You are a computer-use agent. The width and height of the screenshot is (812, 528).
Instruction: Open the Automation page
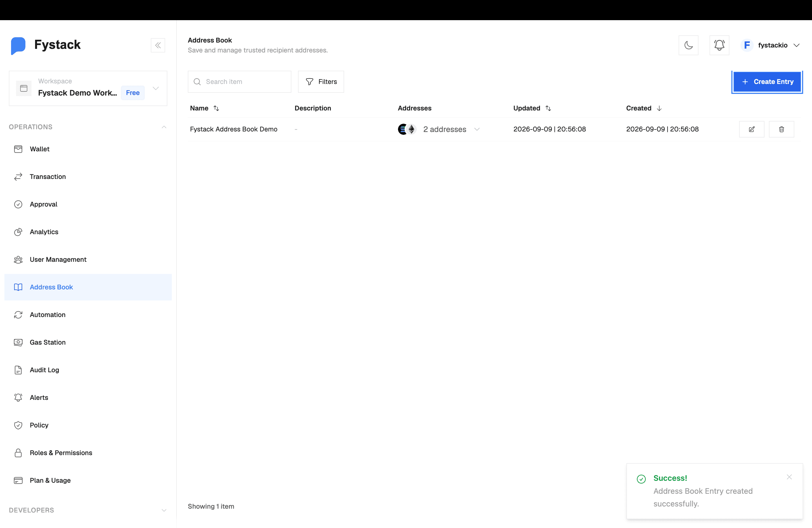point(88,315)
